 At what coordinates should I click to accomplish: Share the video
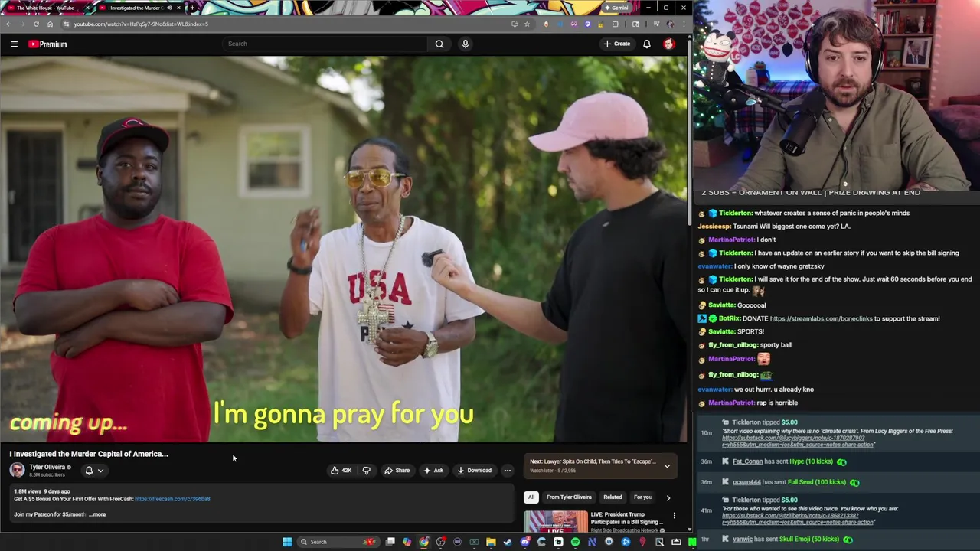coord(397,471)
